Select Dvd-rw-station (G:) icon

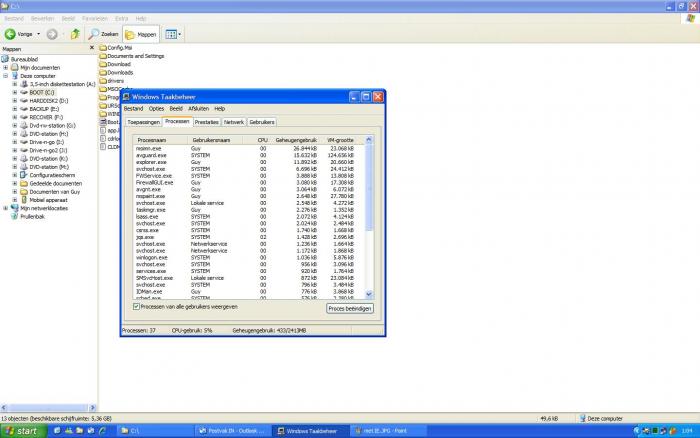coord(24,125)
